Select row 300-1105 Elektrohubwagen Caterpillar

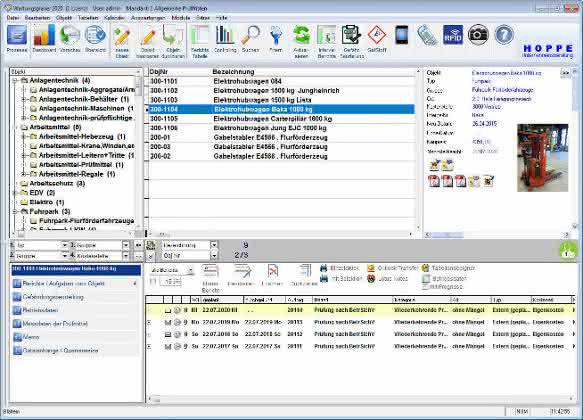[282, 119]
